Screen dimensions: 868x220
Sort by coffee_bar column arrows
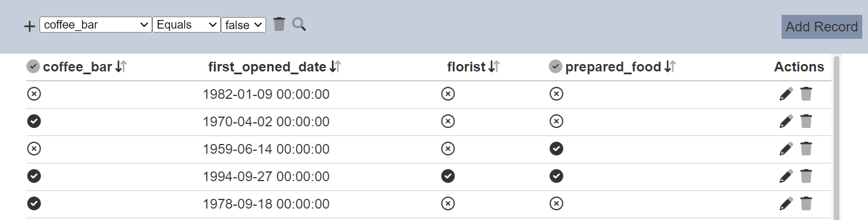121,67
